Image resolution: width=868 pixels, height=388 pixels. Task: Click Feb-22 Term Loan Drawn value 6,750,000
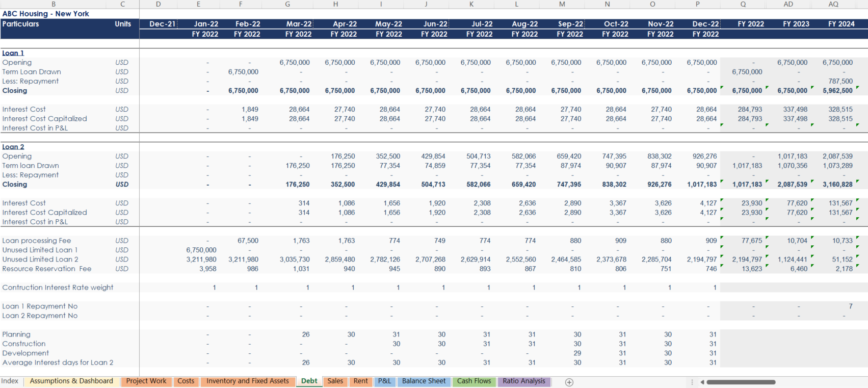(x=243, y=72)
